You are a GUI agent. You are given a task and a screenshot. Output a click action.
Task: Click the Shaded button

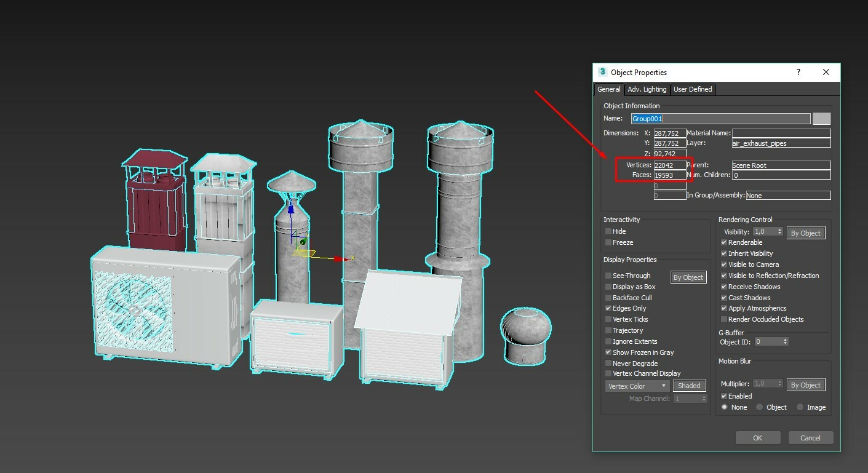click(x=689, y=386)
